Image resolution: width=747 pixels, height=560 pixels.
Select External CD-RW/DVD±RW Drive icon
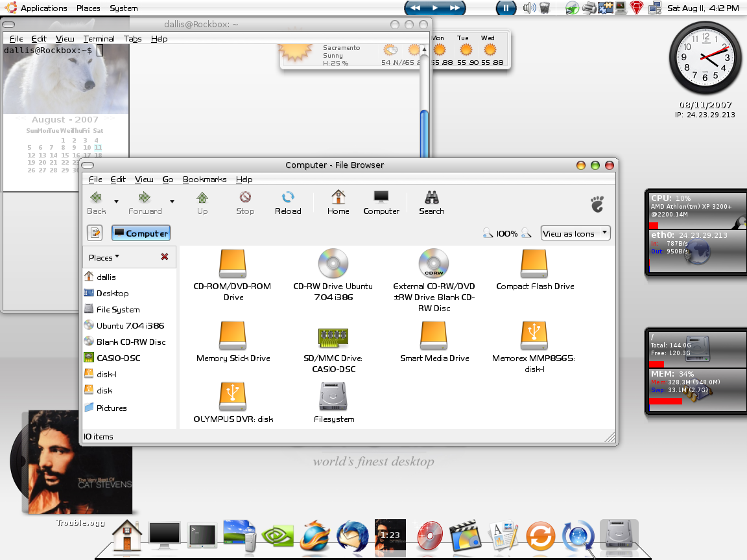pyautogui.click(x=434, y=263)
